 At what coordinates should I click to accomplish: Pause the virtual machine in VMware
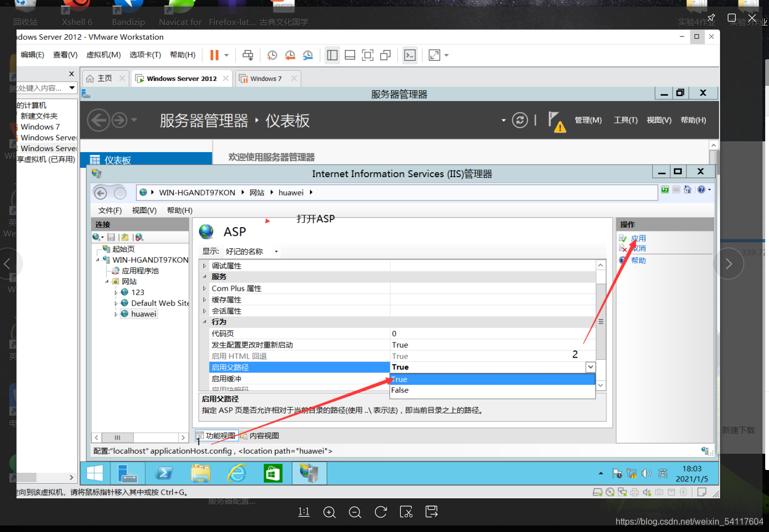[x=214, y=55]
